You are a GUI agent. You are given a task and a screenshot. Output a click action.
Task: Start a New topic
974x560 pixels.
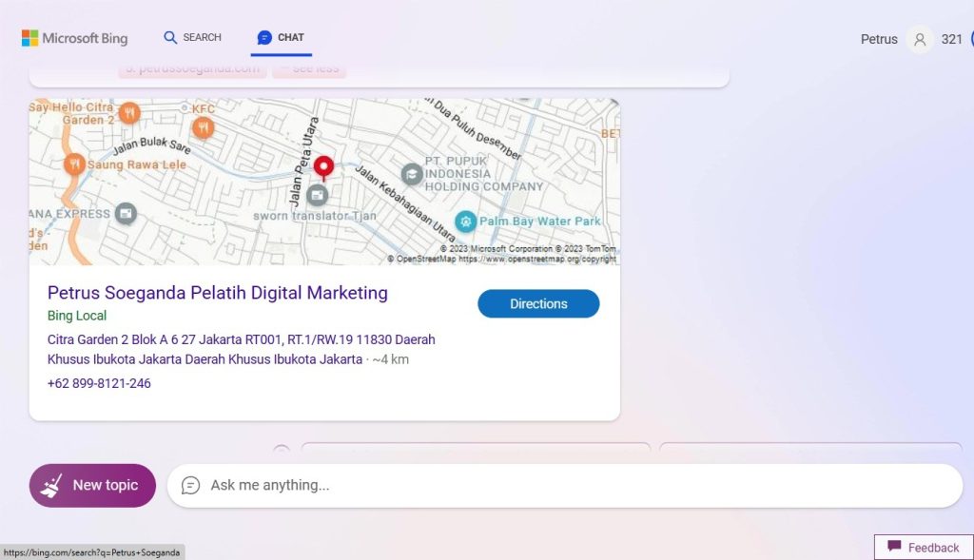click(x=92, y=485)
